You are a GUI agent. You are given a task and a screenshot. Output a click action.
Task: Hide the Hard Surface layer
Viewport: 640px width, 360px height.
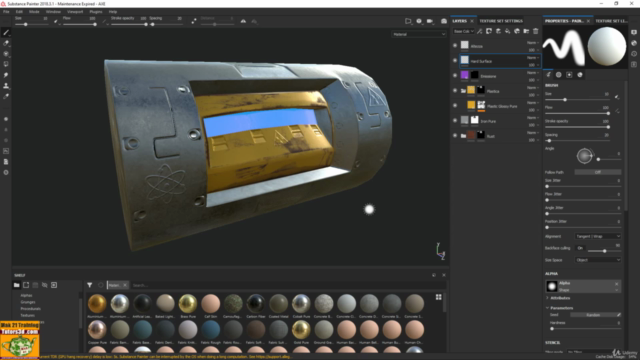(x=455, y=60)
